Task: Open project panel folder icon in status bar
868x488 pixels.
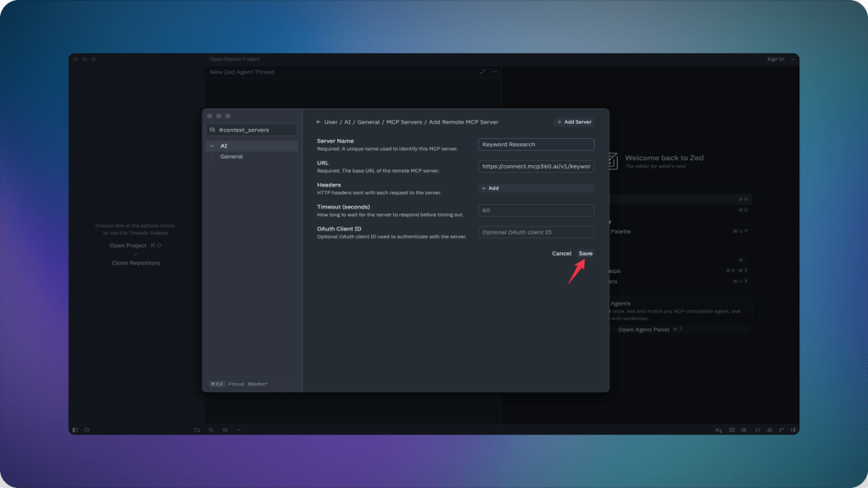Action: 197,430
